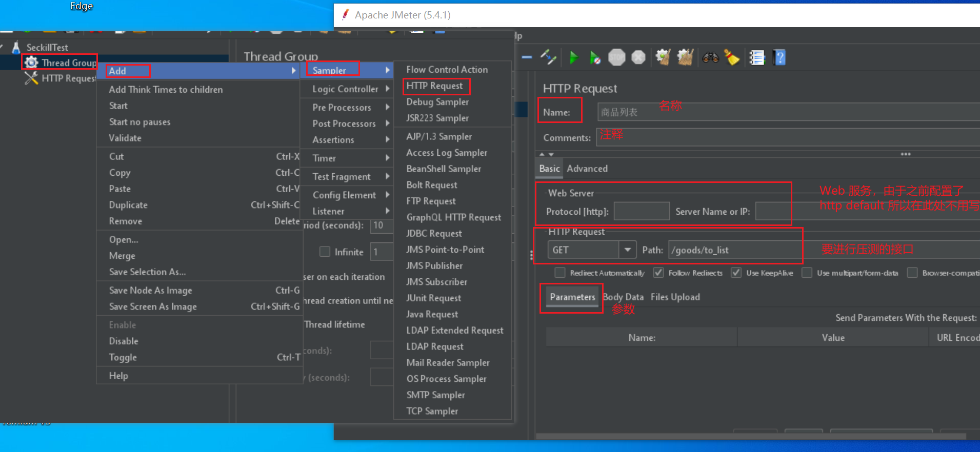Viewport: 980px width, 452px height.
Task: Click the Thread Group gear icon in tree
Action: pyautogui.click(x=31, y=63)
